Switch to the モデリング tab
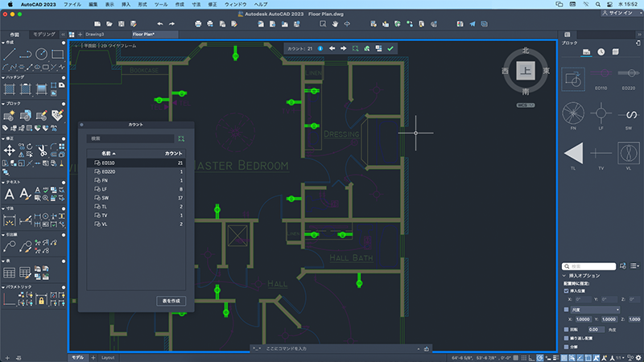Screen dimensions: 644x362 tap(44, 35)
